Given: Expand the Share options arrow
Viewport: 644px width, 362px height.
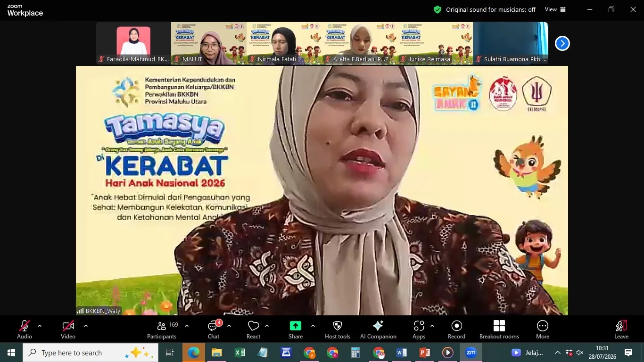Looking at the screenshot, I should (x=313, y=326).
